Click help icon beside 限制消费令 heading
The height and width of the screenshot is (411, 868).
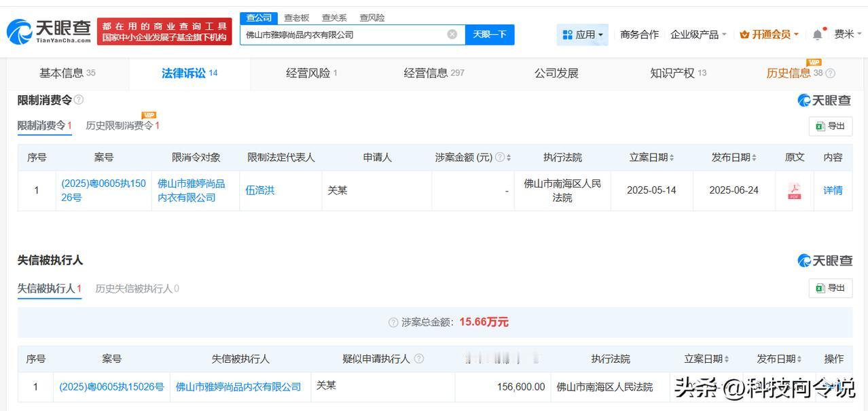[x=79, y=100]
